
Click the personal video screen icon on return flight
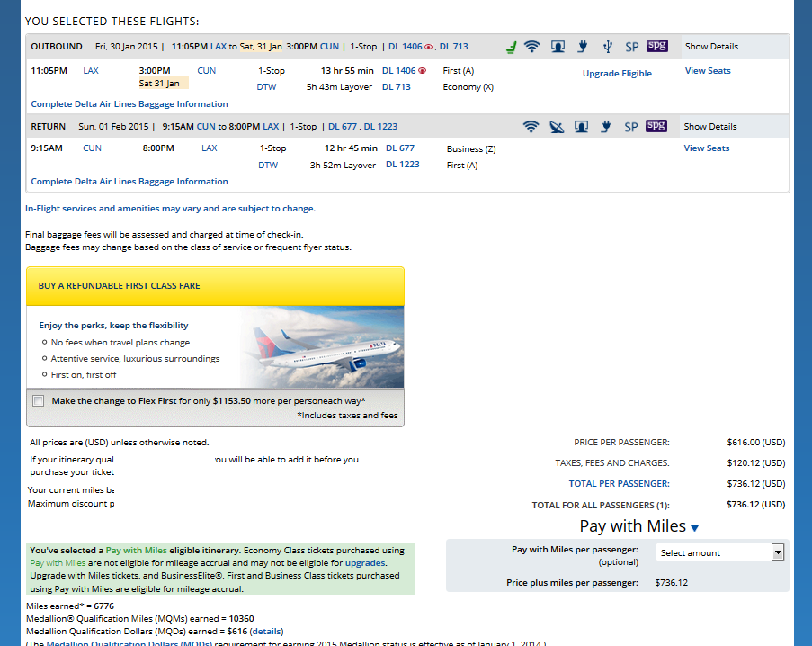(x=583, y=127)
